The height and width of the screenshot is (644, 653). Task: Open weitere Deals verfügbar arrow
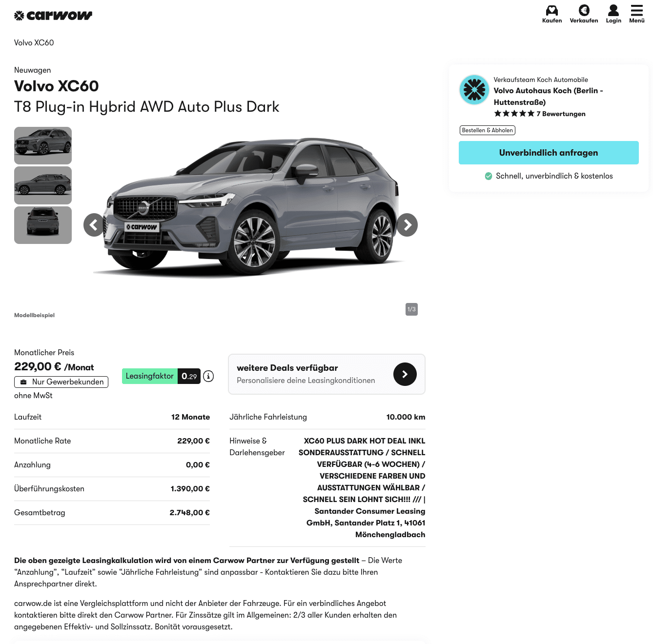pyautogui.click(x=405, y=374)
